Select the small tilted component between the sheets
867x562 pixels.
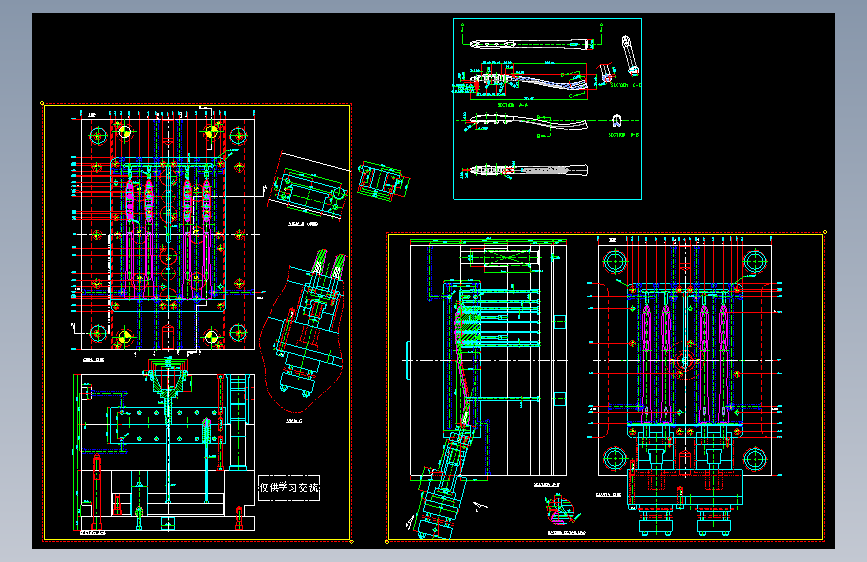click(383, 180)
